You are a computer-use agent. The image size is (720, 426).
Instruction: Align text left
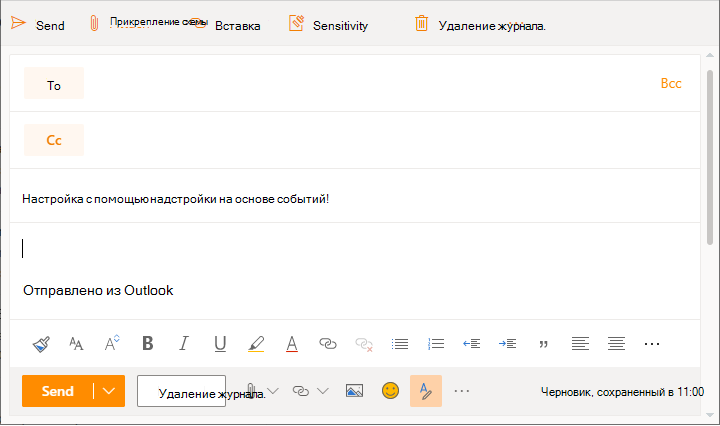coord(580,344)
